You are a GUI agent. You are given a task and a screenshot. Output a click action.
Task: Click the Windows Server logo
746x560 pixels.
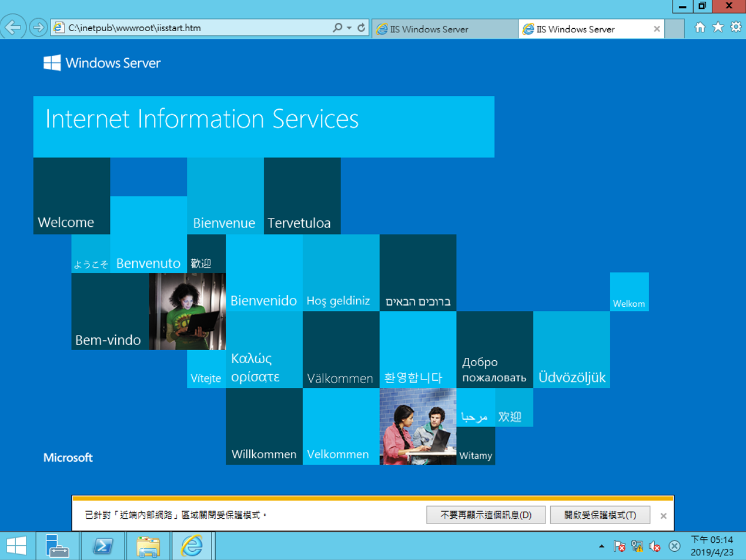[x=102, y=63]
